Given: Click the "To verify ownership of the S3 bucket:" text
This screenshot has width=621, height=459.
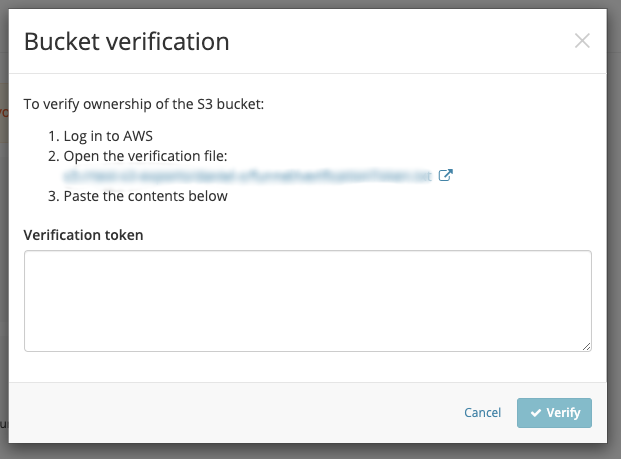Looking at the screenshot, I should click(x=143, y=104).
